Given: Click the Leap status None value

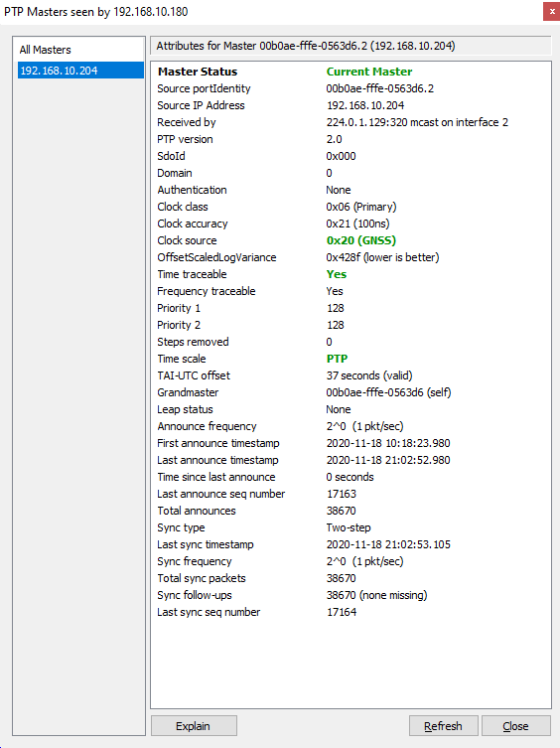Looking at the screenshot, I should click(x=339, y=409).
